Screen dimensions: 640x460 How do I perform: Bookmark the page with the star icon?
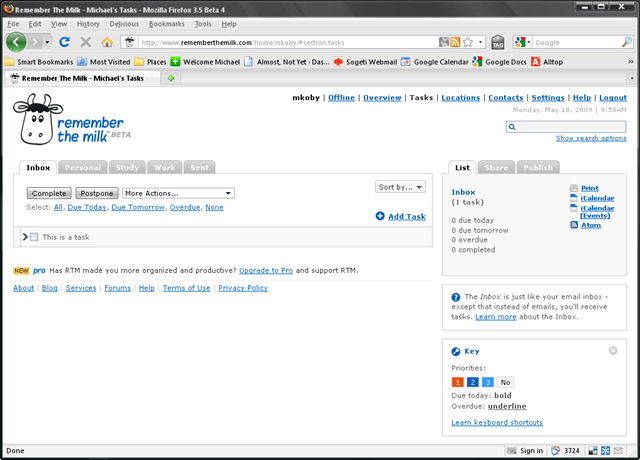(468, 42)
